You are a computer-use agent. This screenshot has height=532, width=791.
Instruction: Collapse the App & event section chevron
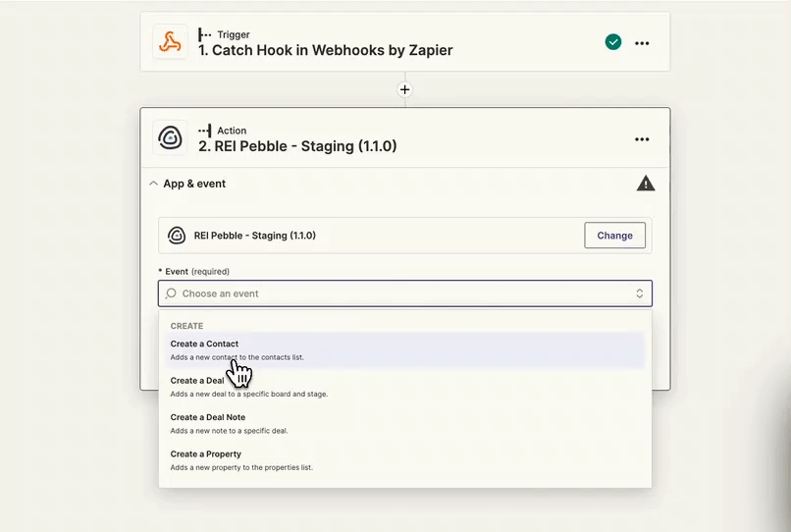[153, 184]
